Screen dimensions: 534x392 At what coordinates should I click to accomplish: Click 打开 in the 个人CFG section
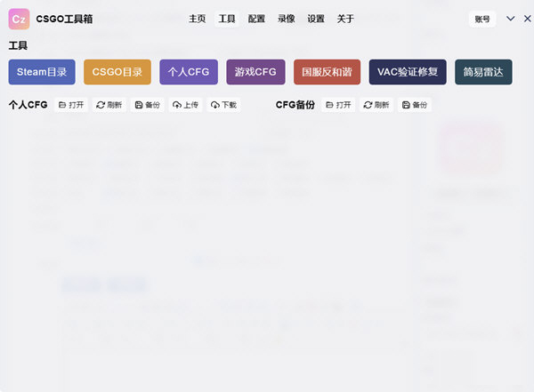click(x=71, y=105)
